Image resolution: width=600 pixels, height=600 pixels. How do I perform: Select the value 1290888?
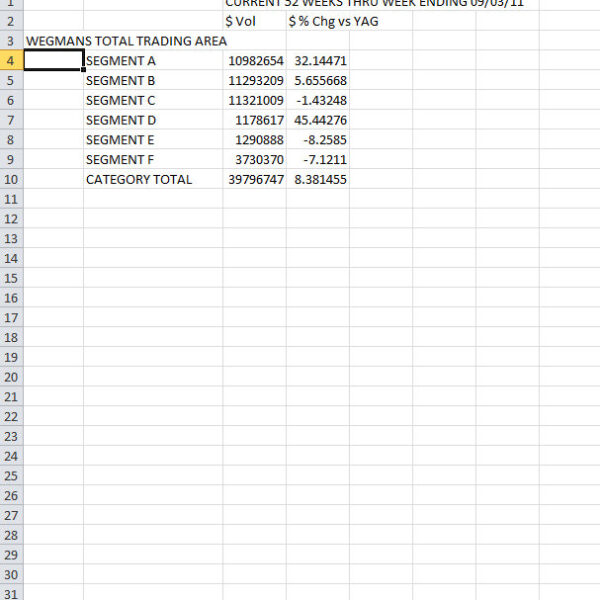[x=254, y=140]
